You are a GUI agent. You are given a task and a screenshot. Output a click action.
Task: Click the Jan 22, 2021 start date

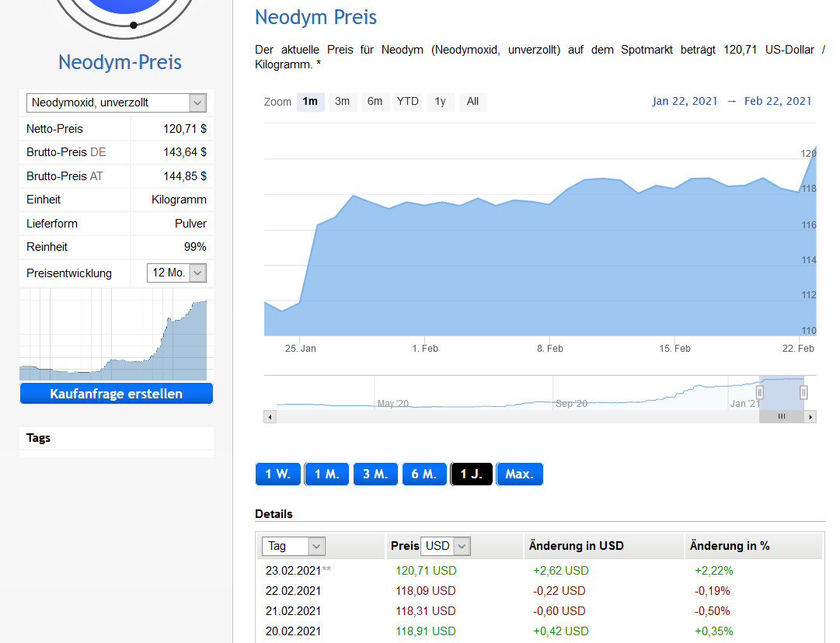[685, 101]
